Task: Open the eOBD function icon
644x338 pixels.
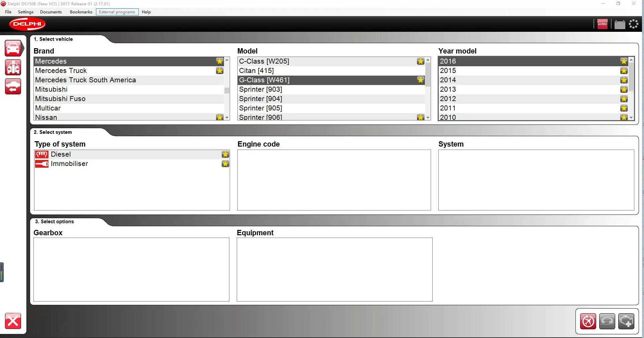Action: [x=602, y=24]
